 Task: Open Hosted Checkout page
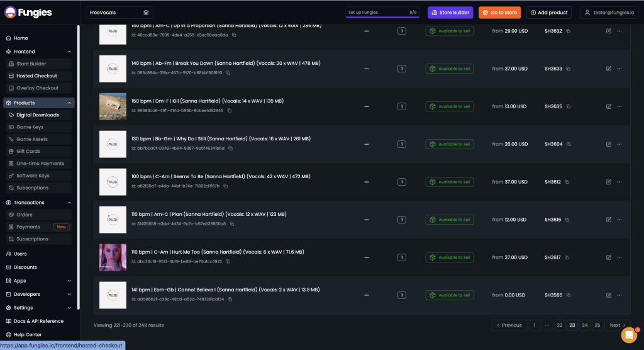(38, 76)
